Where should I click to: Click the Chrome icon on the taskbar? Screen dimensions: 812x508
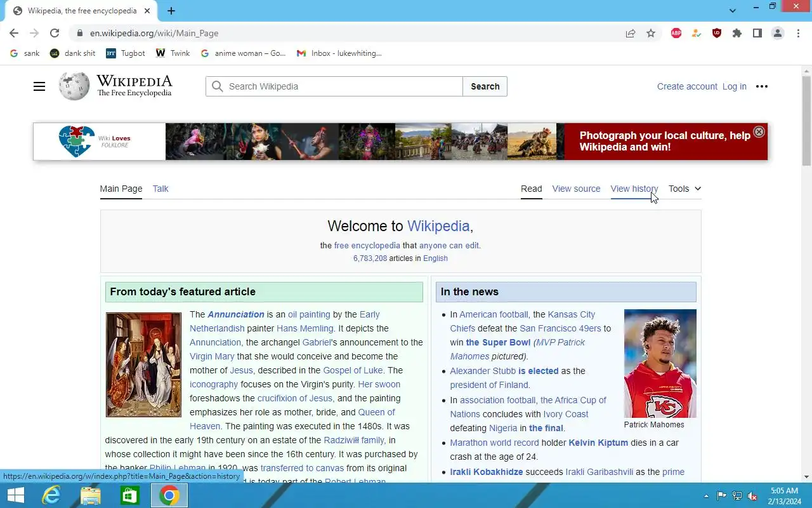pyautogui.click(x=169, y=495)
